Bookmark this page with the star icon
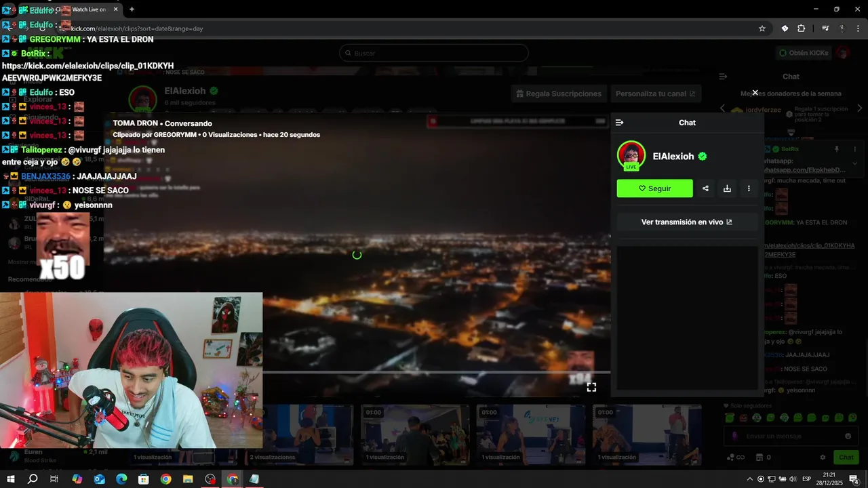The height and width of the screenshot is (488, 868). pos(762,28)
